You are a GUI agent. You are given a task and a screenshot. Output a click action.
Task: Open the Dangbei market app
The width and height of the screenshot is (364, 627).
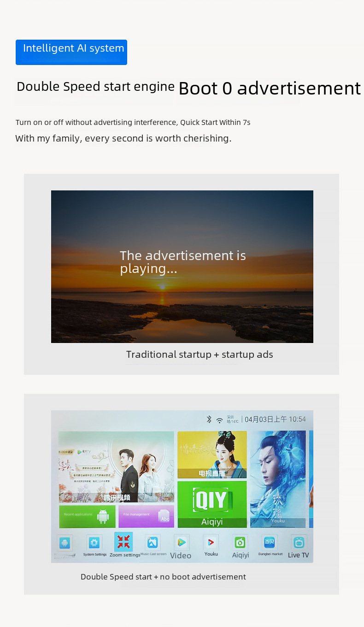[270, 542]
